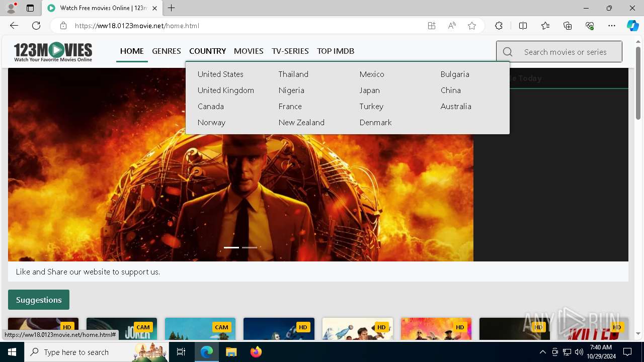Launch Firefox from taskbar

(256, 352)
